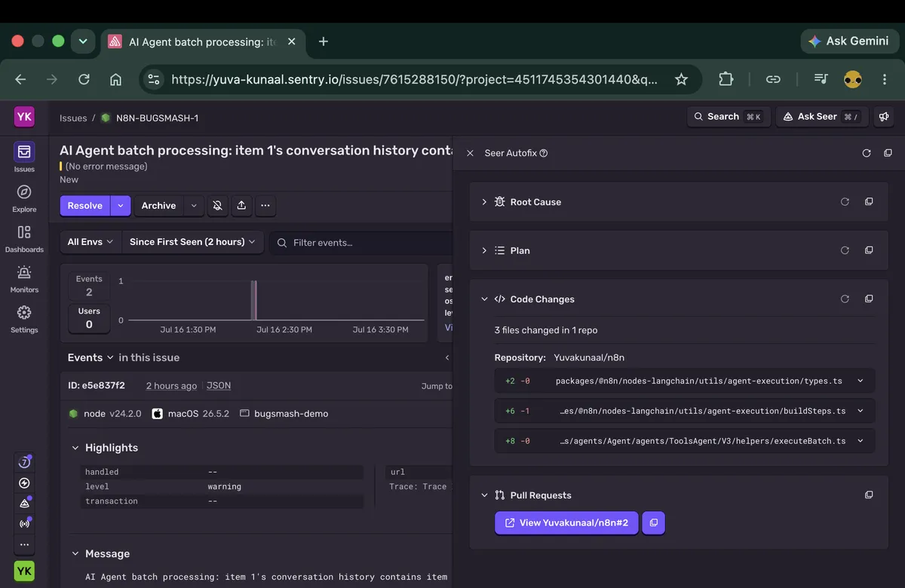Close the Seer Autofix panel
This screenshot has height=588, width=905.
click(470, 153)
